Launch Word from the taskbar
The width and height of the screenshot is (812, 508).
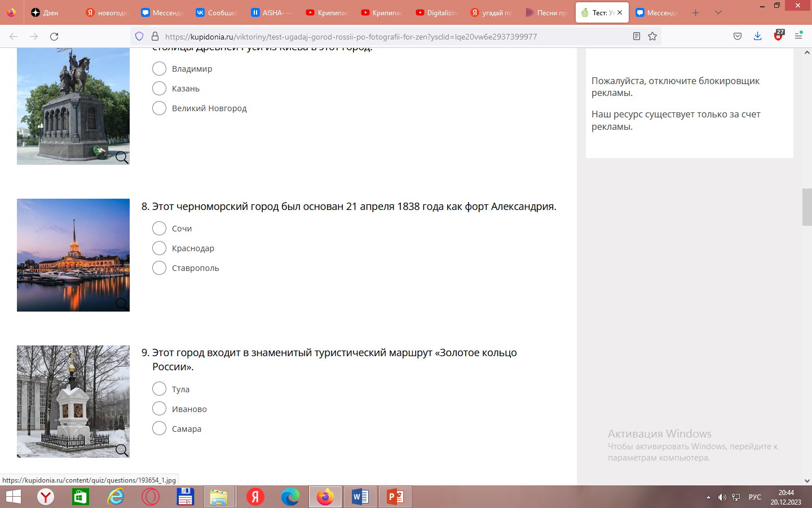click(x=360, y=497)
